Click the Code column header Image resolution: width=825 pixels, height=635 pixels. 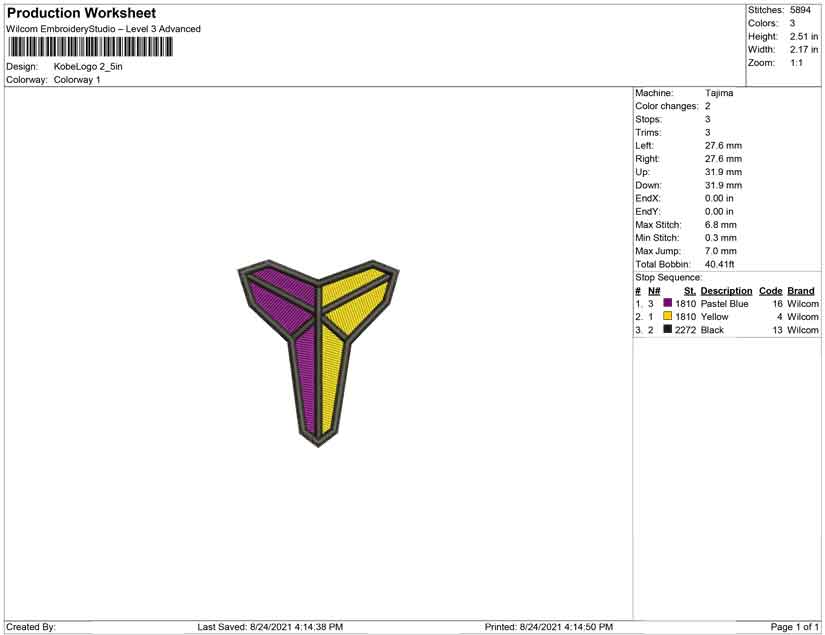[770, 291]
